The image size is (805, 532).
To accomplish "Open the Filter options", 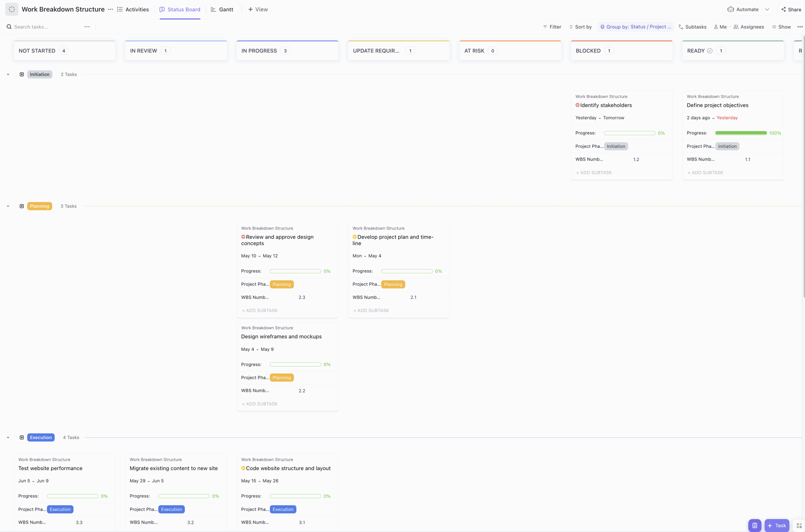I will pos(552,27).
